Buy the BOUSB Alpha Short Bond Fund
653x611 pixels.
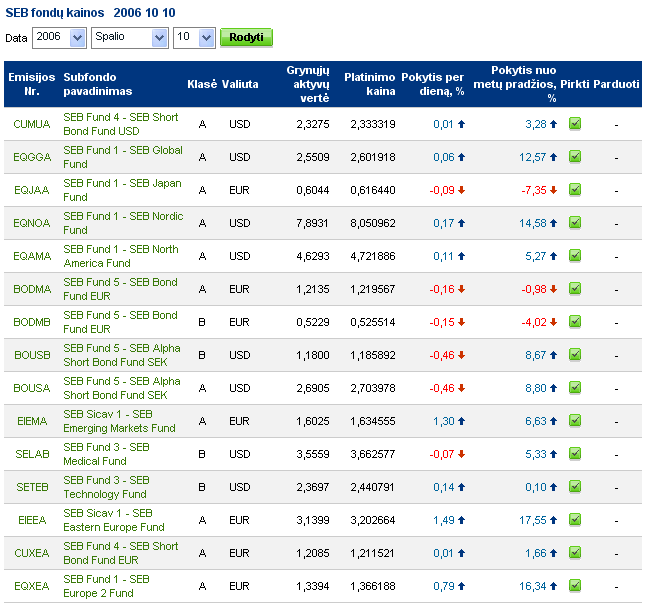(575, 354)
